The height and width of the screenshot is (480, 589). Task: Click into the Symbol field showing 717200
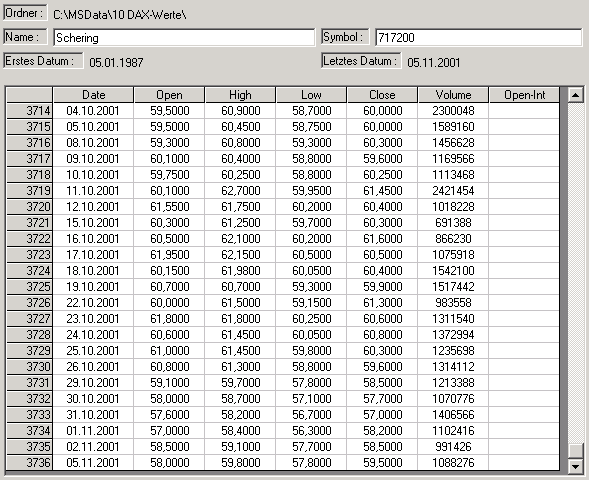tap(479, 38)
